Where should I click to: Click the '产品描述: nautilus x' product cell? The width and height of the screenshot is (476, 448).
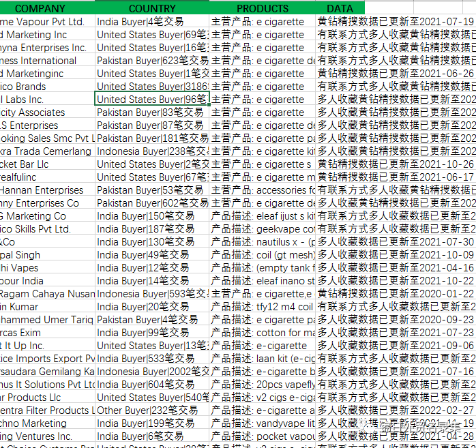263,242
